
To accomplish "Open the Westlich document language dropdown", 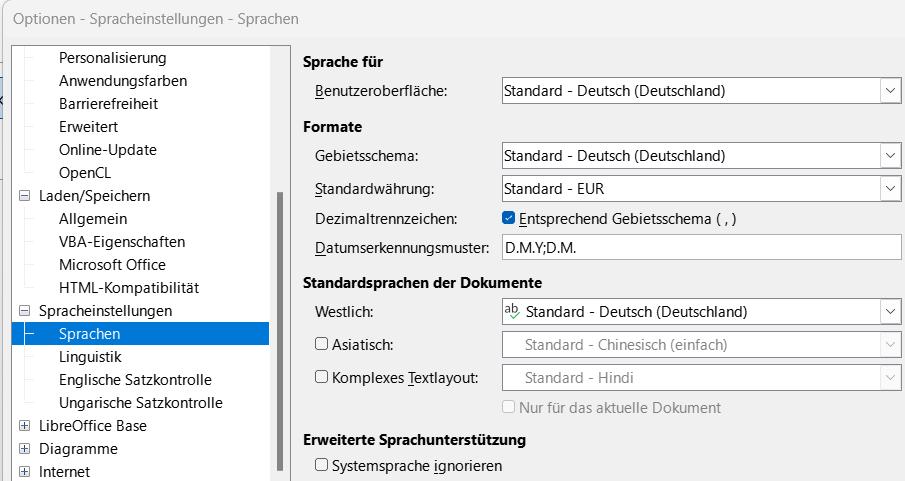I will [890, 312].
